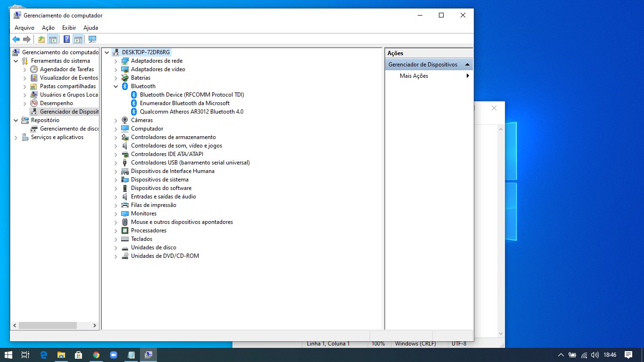Click the Up one level folder icon
The width and height of the screenshot is (644, 362).
41,40
